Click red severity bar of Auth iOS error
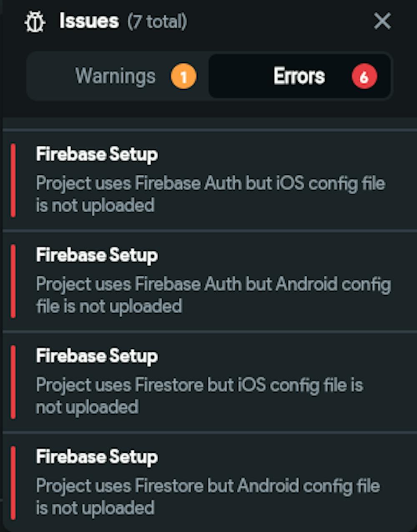The width and height of the screenshot is (417, 532). [13, 180]
